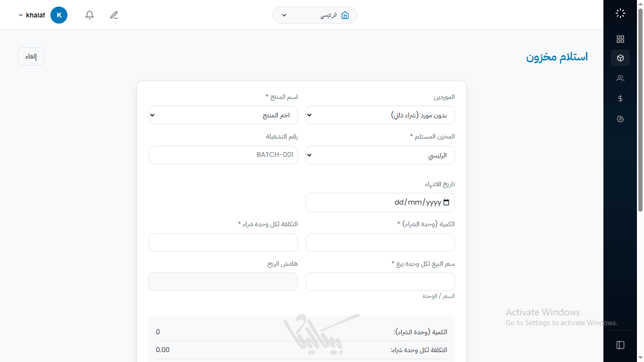Screen dimensions: 644x362
Task: Click the batch number field BATCH-001
Action: tap(223, 155)
